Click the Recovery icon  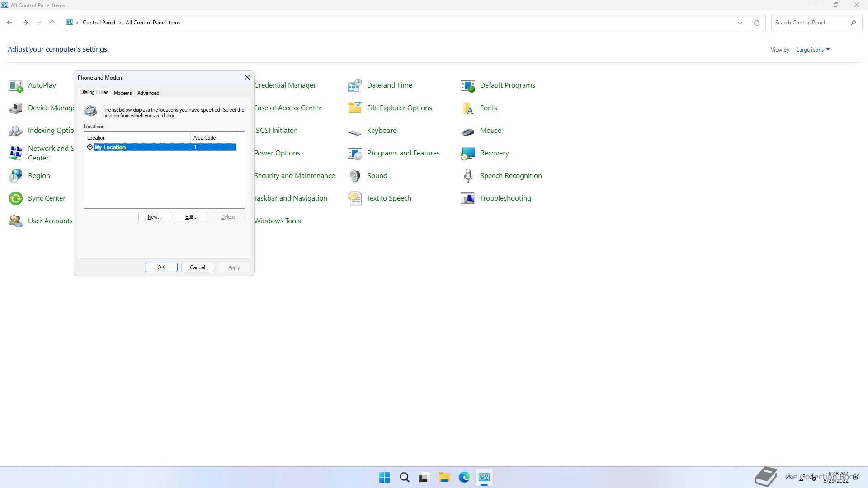click(468, 153)
